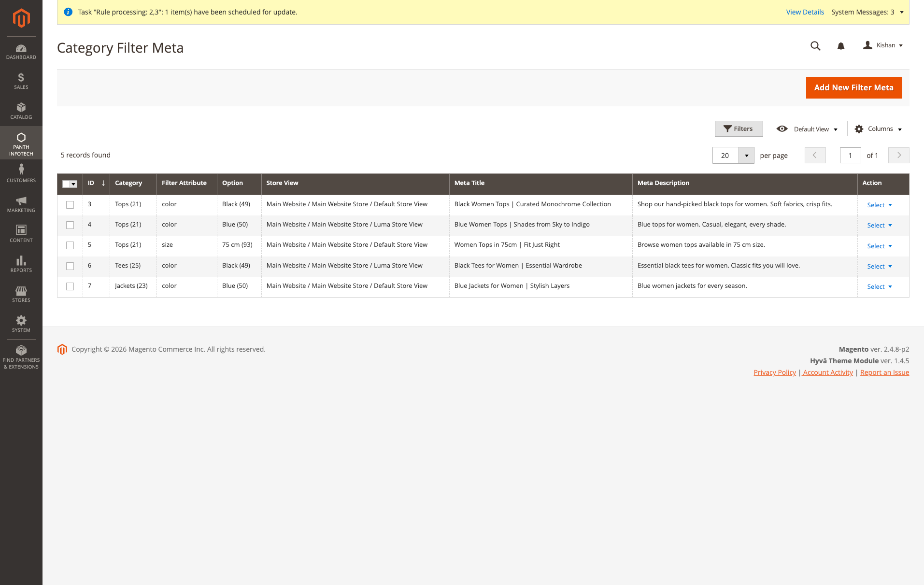Open the admin notifications bell
Screen dimensions: 924x585
pyautogui.click(x=840, y=46)
